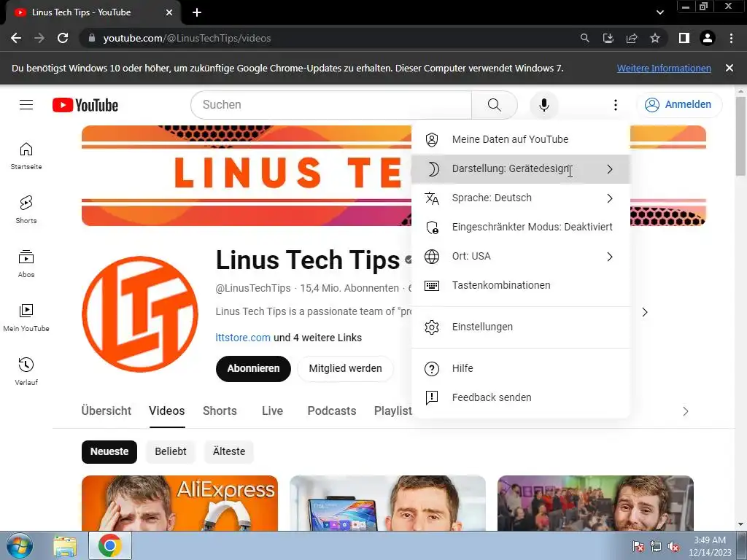
Task: Open Mein YouTube in the sidebar
Action: click(x=26, y=318)
